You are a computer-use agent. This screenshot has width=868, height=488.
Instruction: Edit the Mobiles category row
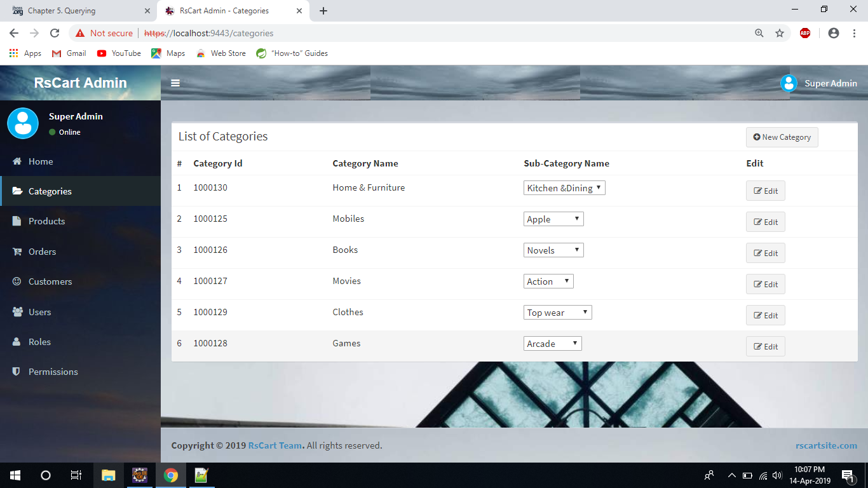tap(765, 222)
